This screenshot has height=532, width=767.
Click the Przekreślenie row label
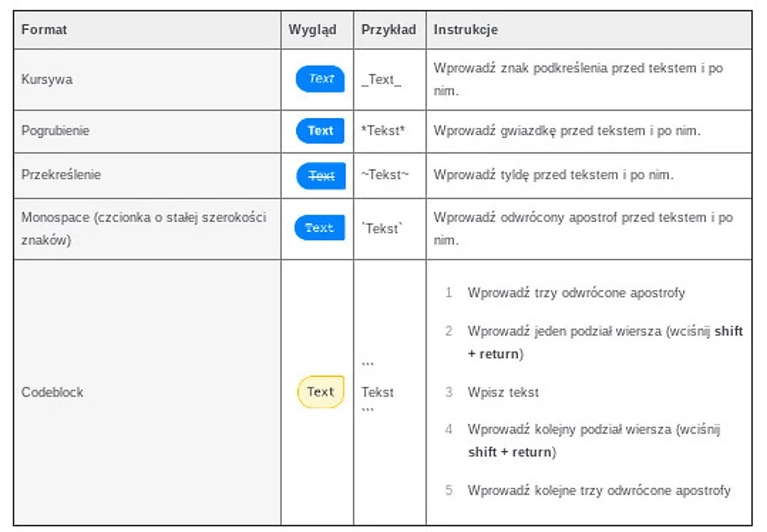click(x=61, y=174)
